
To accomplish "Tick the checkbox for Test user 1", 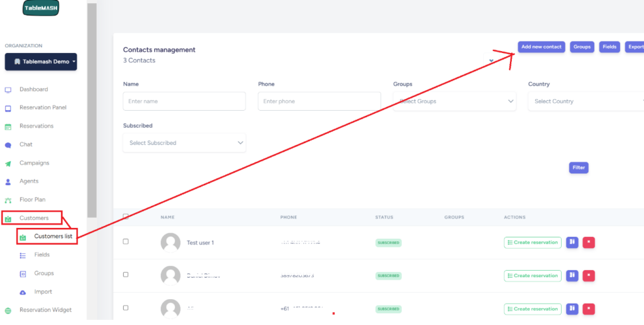I will (x=126, y=242).
